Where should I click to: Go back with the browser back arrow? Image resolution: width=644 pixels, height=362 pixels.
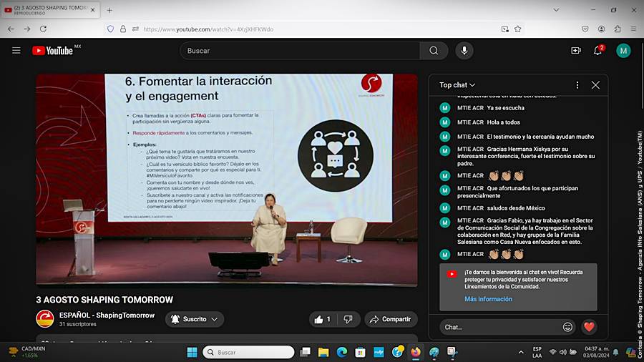pyautogui.click(x=11, y=29)
